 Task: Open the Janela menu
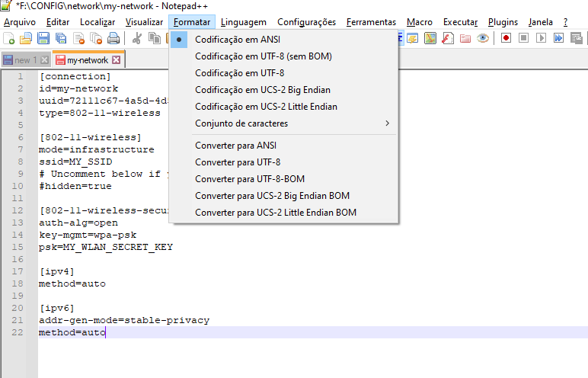pos(540,22)
